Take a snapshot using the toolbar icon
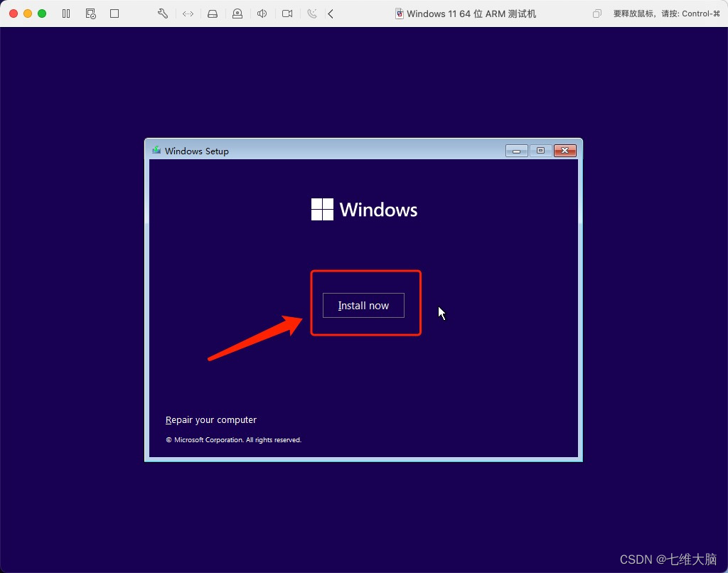 pyautogui.click(x=90, y=14)
